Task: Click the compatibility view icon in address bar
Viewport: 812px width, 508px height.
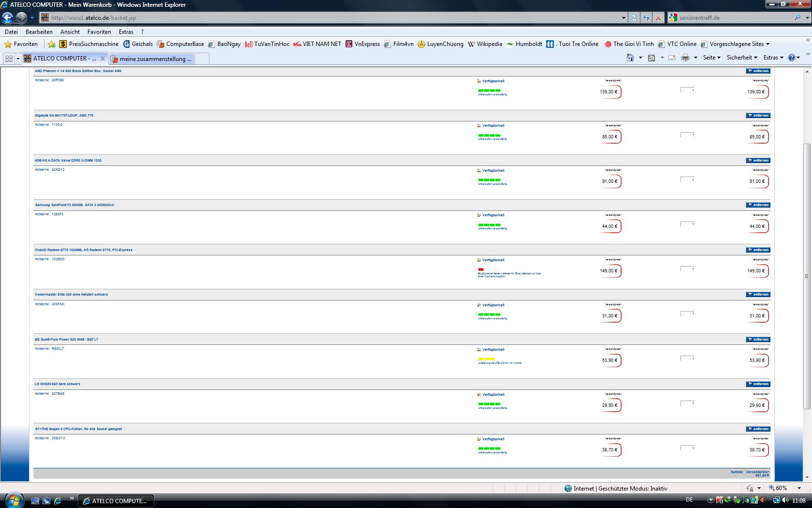Action: [x=634, y=18]
